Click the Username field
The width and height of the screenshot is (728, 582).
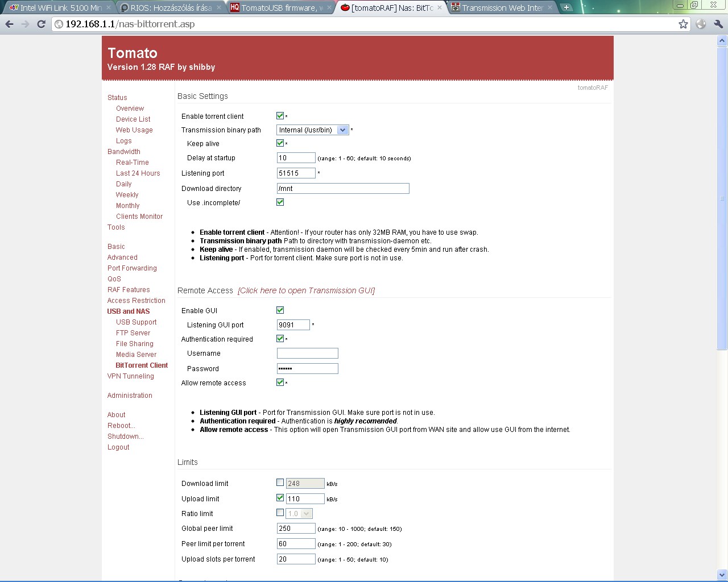tap(307, 354)
